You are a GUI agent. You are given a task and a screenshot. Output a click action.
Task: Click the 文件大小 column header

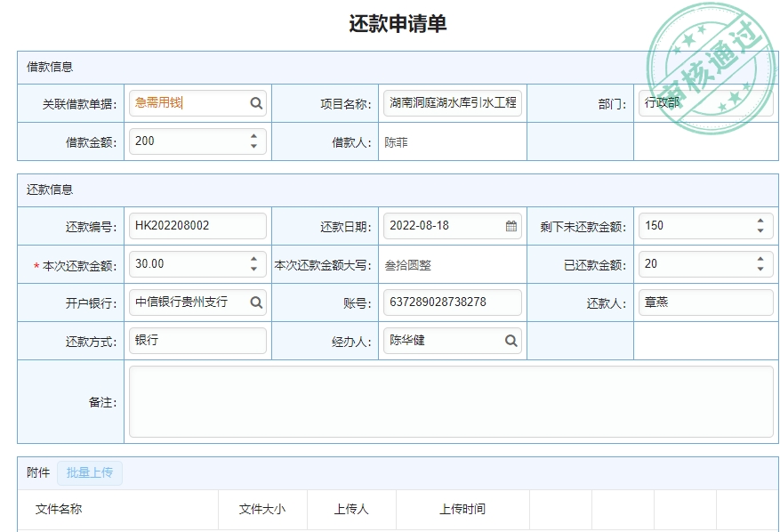click(262, 509)
